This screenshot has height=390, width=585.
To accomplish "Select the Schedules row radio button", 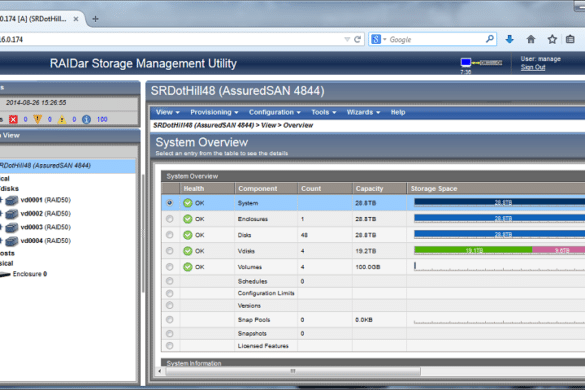I will coord(170,281).
